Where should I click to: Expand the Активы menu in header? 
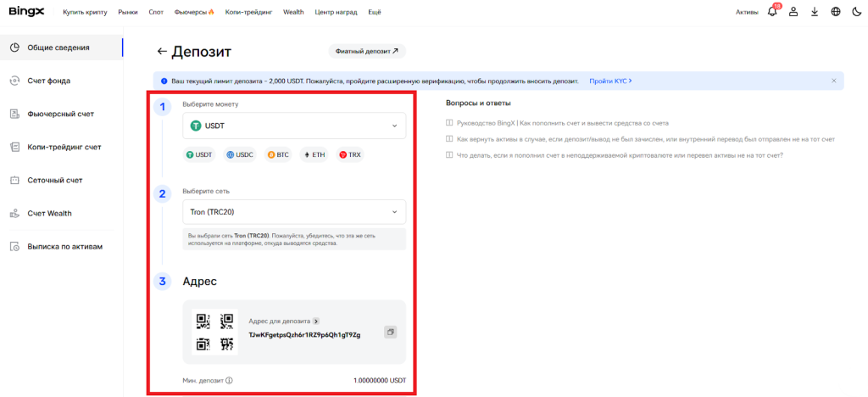pos(747,12)
